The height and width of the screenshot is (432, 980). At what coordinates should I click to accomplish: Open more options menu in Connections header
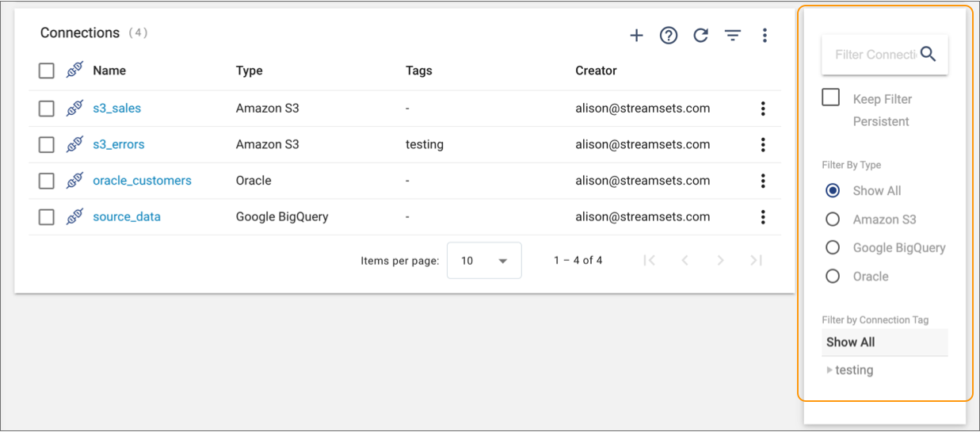click(x=765, y=36)
